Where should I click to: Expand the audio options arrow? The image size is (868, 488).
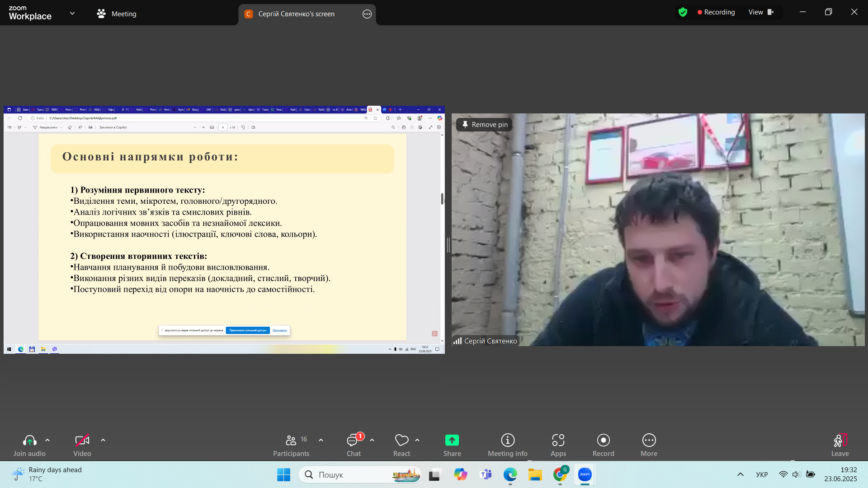pos(47,440)
